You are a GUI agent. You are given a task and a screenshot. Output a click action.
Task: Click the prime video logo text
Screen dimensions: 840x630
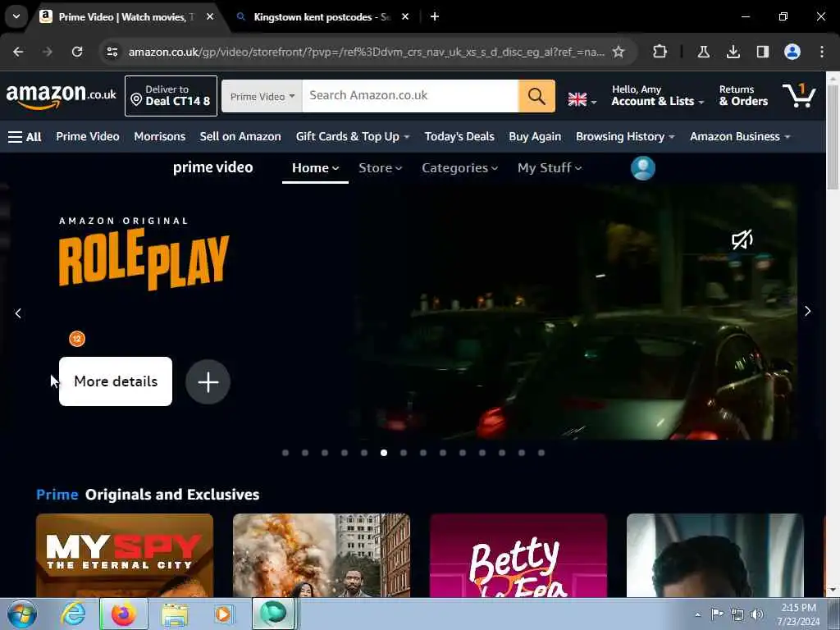click(x=212, y=167)
